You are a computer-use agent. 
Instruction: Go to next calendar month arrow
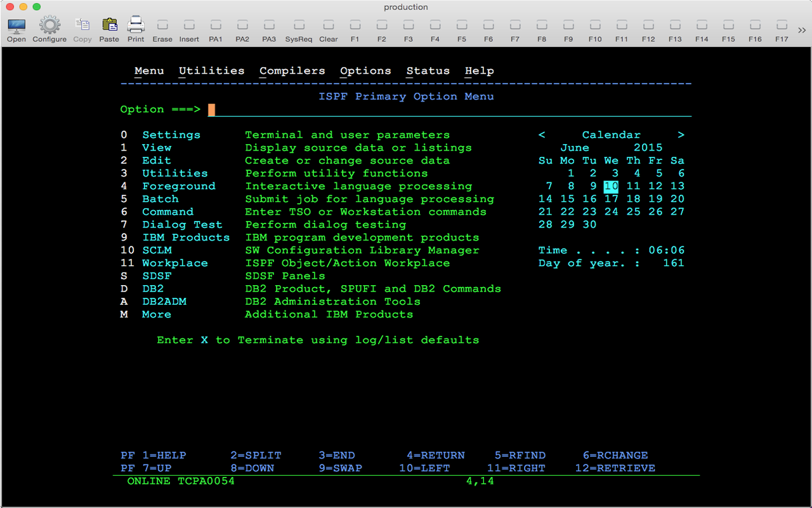(x=681, y=135)
